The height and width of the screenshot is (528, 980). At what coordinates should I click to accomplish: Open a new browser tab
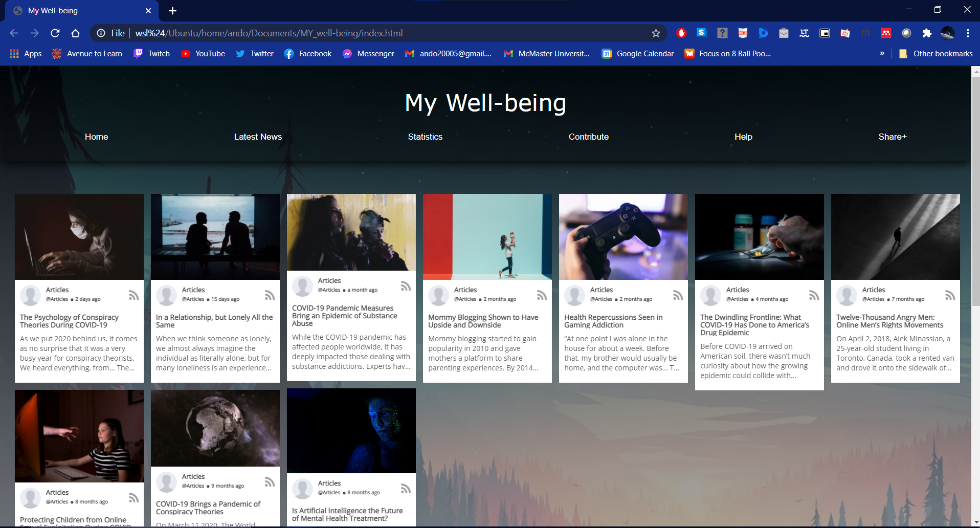(x=172, y=11)
